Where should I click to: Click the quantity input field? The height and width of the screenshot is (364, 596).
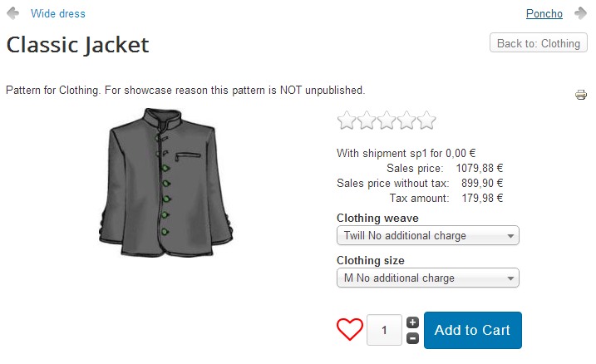click(384, 330)
